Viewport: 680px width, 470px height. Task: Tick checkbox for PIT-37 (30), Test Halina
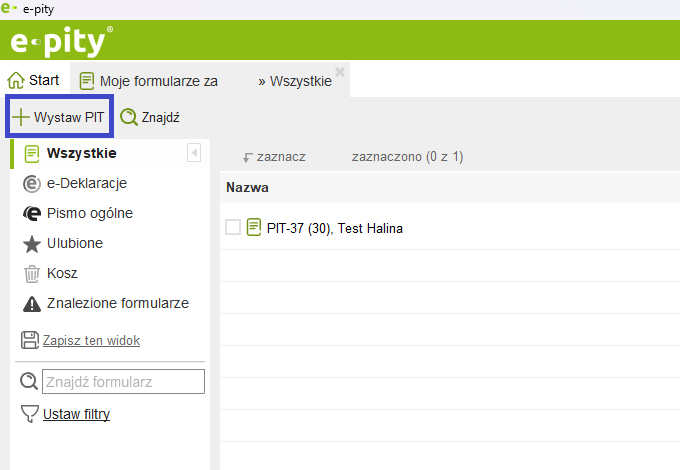(233, 228)
